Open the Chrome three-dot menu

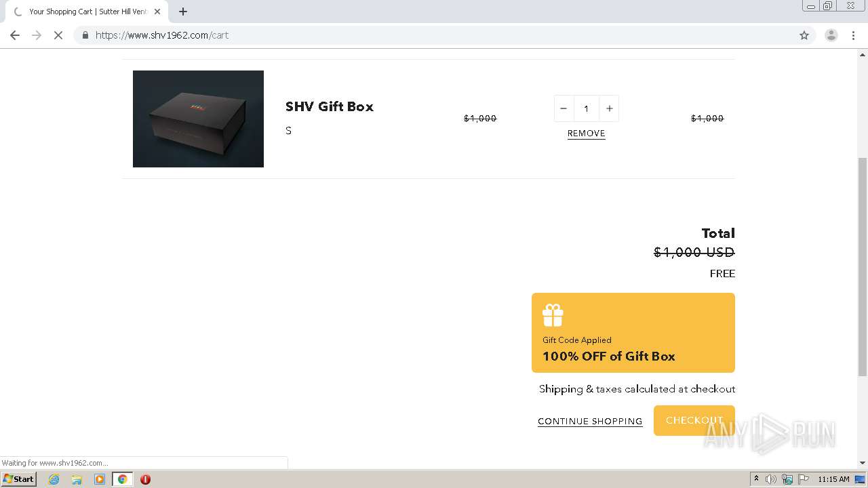click(x=854, y=35)
